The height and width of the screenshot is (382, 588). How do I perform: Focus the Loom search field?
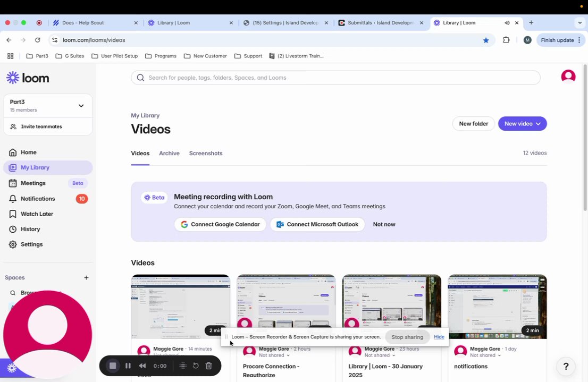coord(335,78)
